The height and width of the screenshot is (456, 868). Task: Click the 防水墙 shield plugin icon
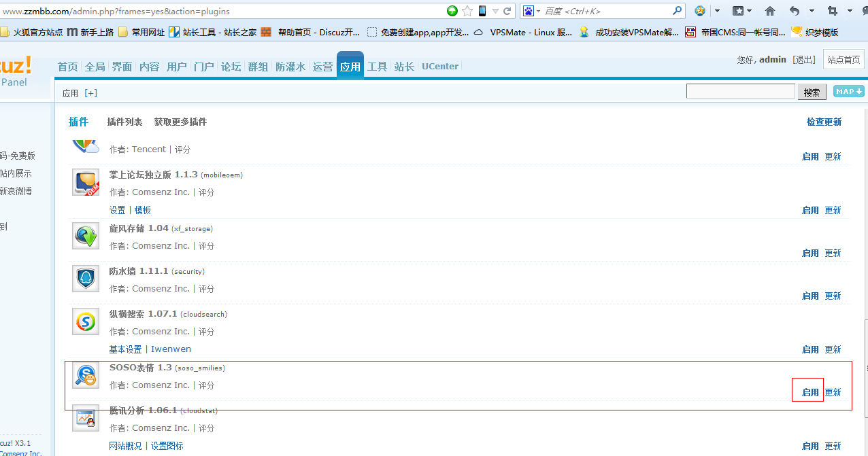(86, 279)
